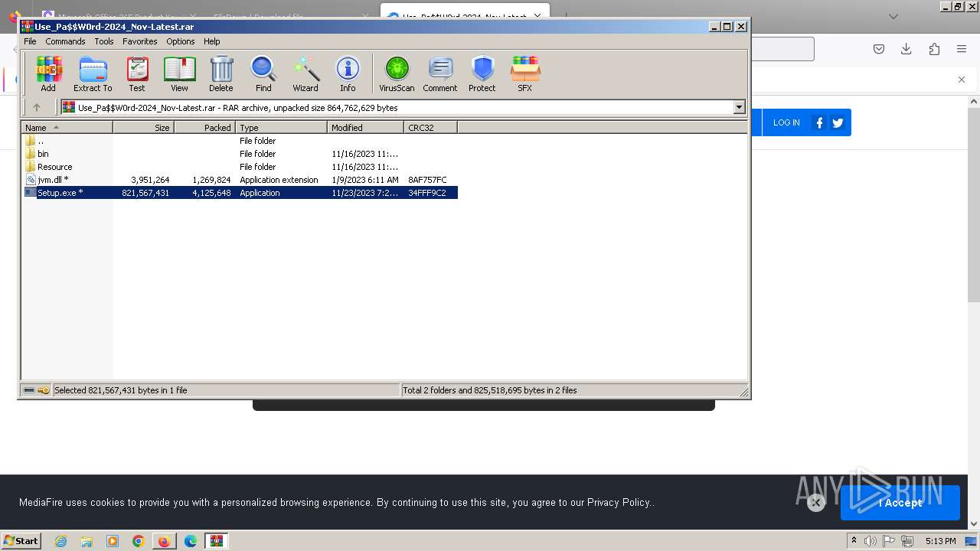Sort files by Name column
The image size is (980, 551).
(x=67, y=127)
